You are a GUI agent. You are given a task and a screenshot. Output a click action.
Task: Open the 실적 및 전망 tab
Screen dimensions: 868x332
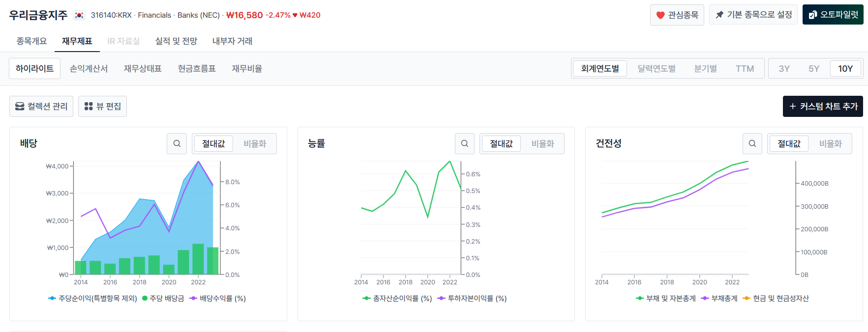(x=176, y=41)
